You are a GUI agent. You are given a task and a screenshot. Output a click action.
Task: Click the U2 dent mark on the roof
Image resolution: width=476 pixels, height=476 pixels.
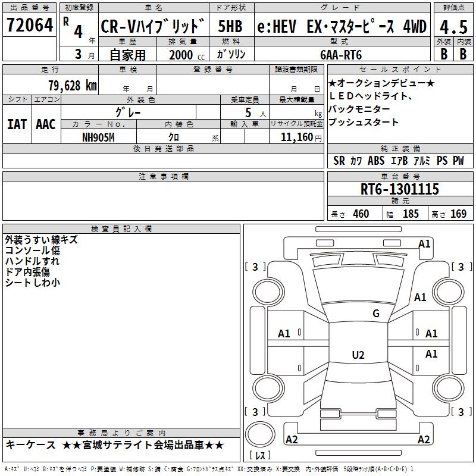pyautogui.click(x=358, y=355)
